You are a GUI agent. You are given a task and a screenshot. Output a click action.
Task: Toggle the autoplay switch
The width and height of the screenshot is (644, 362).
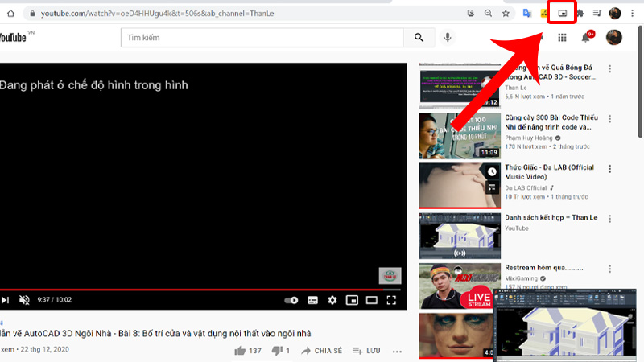click(x=291, y=300)
